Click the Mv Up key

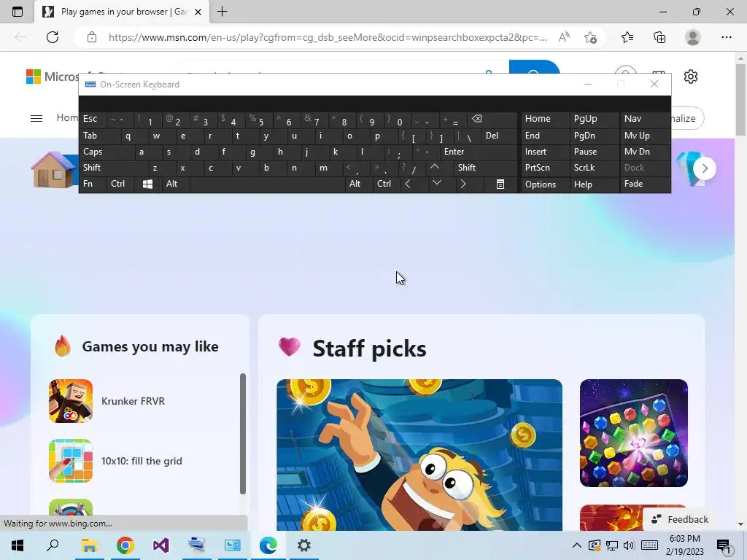[x=645, y=136]
